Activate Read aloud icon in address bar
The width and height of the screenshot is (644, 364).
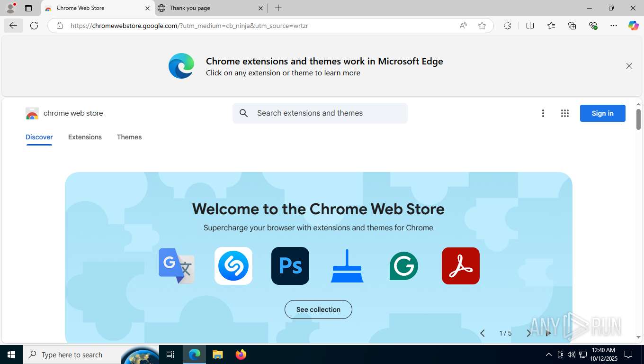click(463, 26)
